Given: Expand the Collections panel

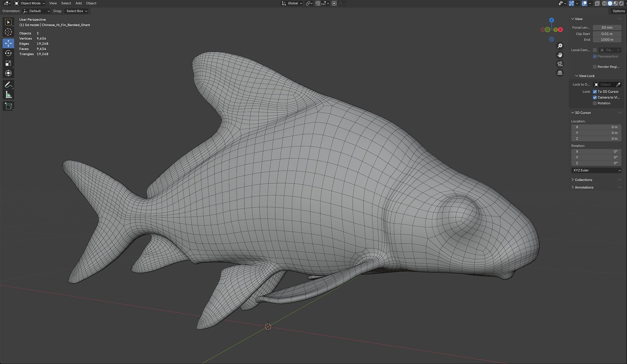Looking at the screenshot, I should [583, 180].
